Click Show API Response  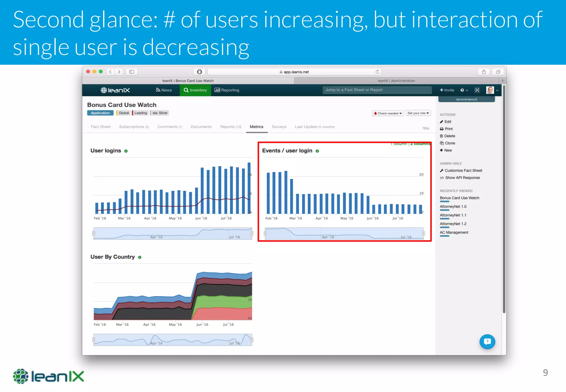click(x=460, y=178)
